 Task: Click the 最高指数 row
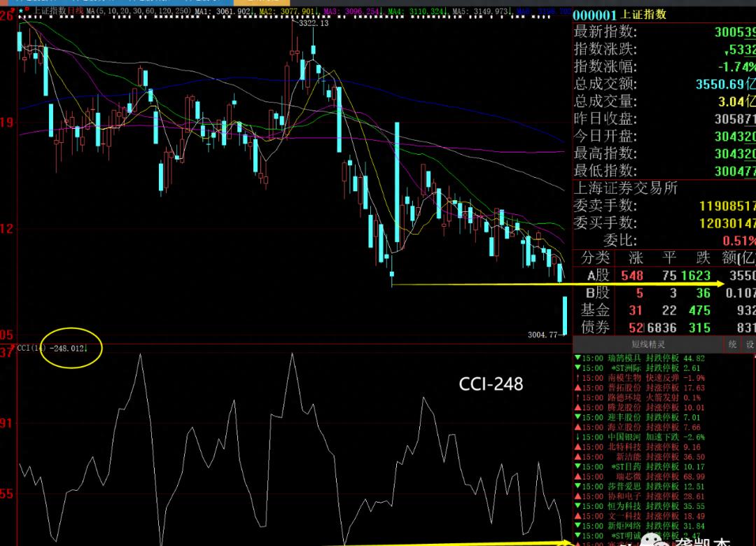tap(664, 153)
